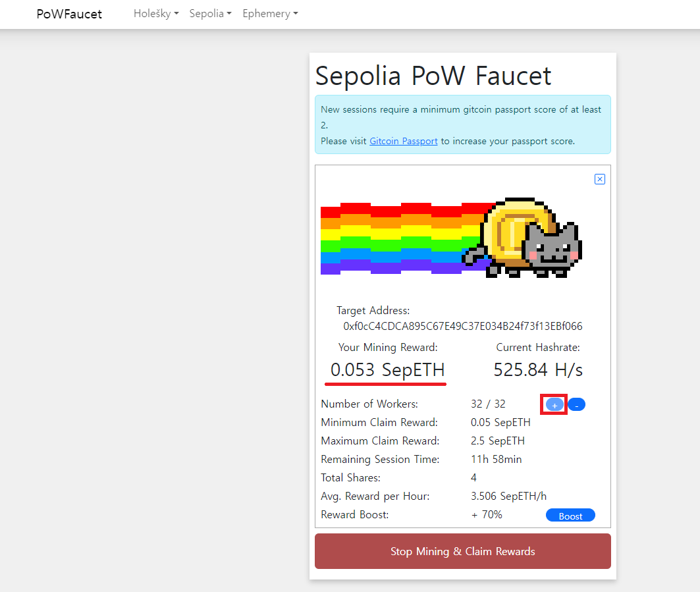This screenshot has height=592, width=700.
Task: Open the Sepolia dropdown menu
Action: point(210,14)
